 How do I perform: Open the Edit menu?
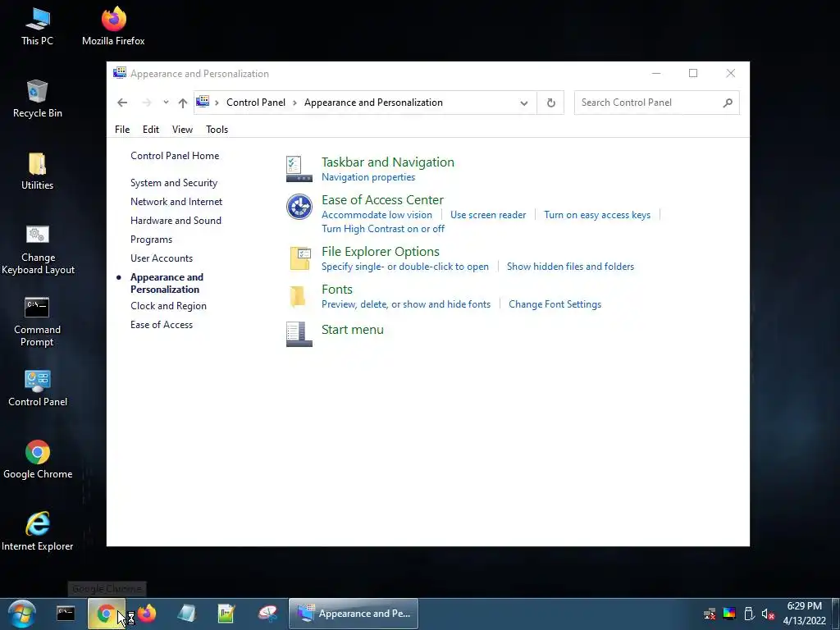pos(151,130)
